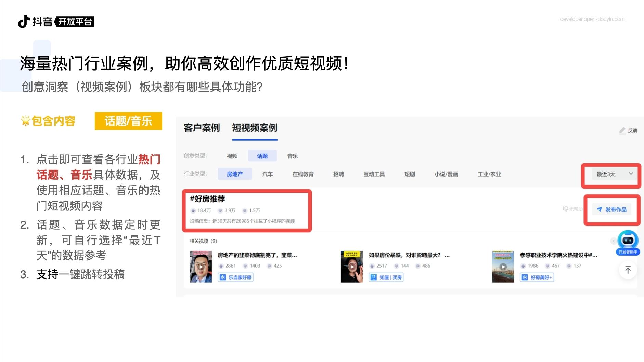The image size is (644, 362).
Task: Click the related videos previous arrow
Action: 613,241
